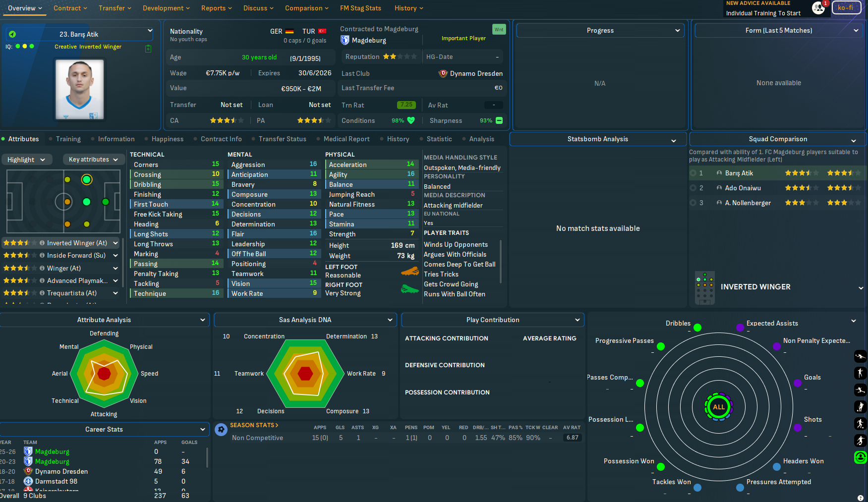Click the ALL center button on radar chart
Image resolution: width=868 pixels, height=502 pixels.
(719, 407)
